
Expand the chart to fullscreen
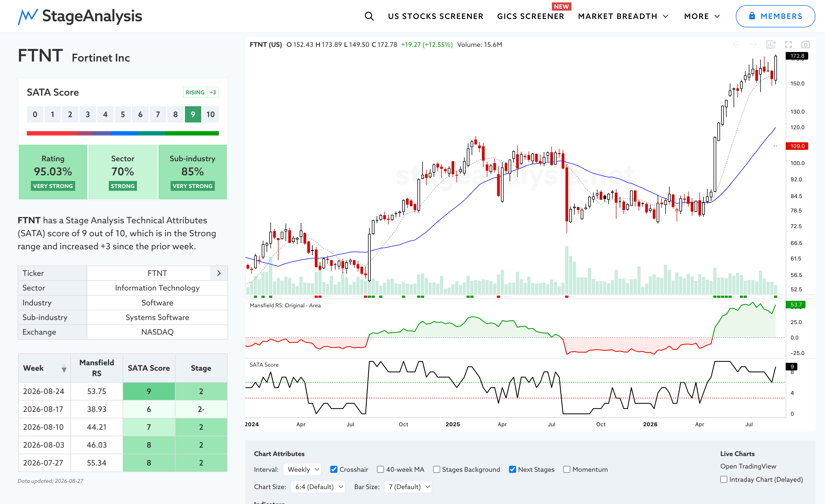(x=788, y=44)
